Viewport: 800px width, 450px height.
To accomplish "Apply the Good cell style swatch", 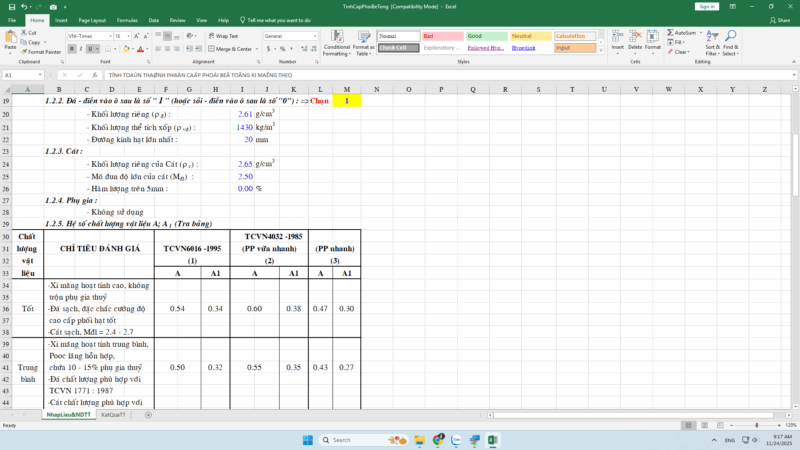I will 482,35.
